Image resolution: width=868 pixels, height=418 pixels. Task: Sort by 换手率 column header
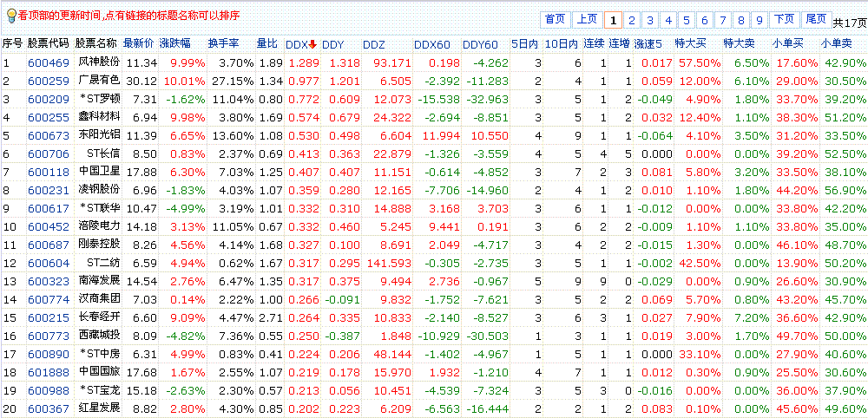[x=224, y=43]
